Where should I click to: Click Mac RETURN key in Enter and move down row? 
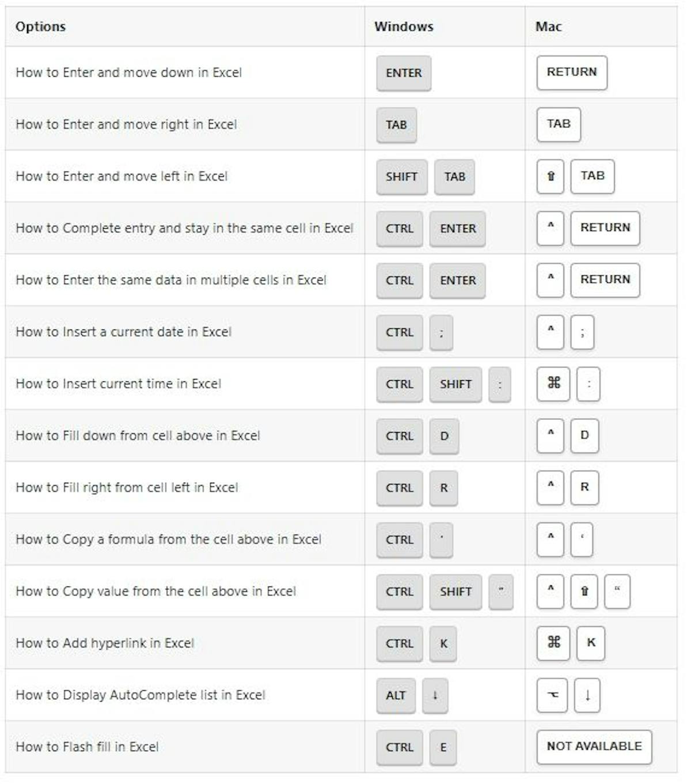click(x=571, y=73)
